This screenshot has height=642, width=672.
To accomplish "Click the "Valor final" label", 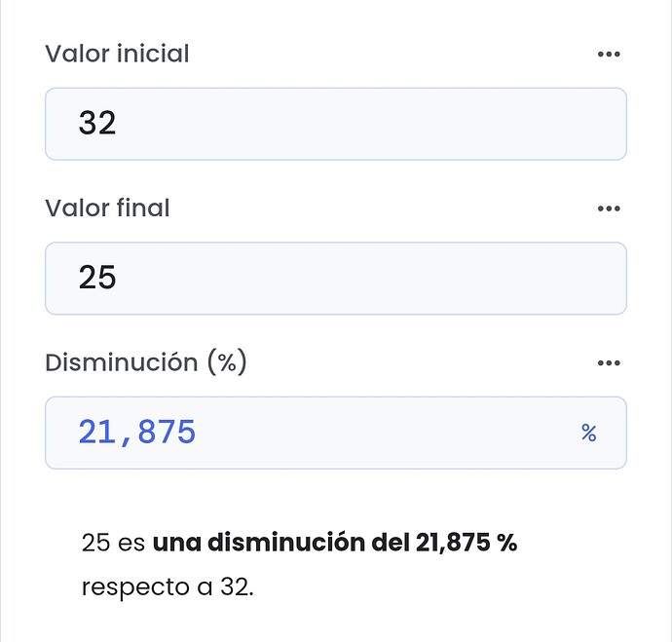I will pyautogui.click(x=107, y=208).
